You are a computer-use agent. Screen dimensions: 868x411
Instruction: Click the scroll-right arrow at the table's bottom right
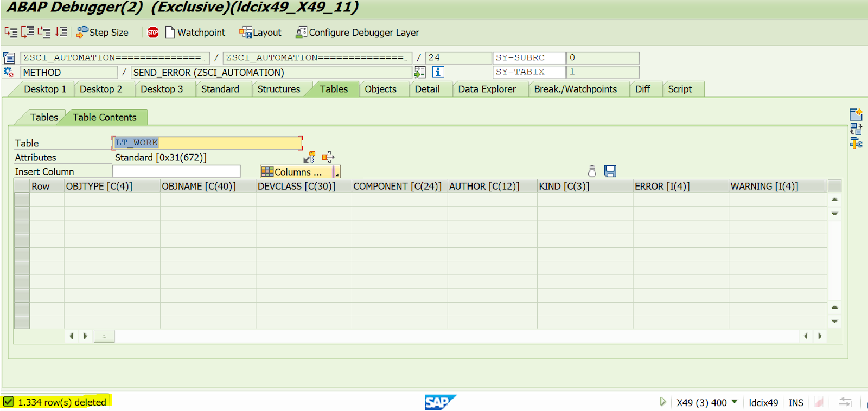click(819, 336)
